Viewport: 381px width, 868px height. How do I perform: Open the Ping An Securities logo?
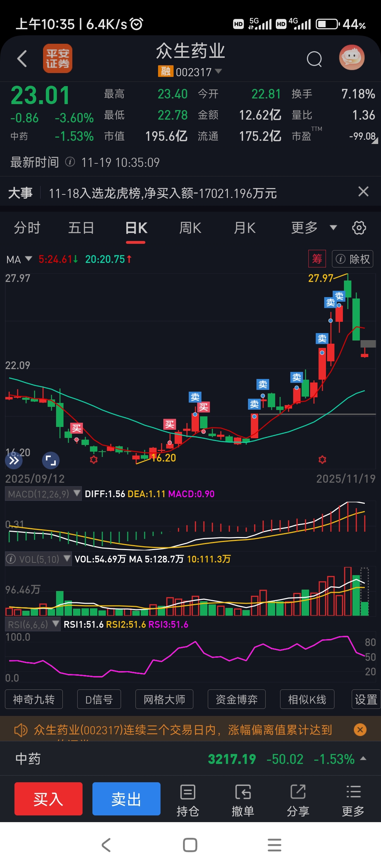[58, 59]
